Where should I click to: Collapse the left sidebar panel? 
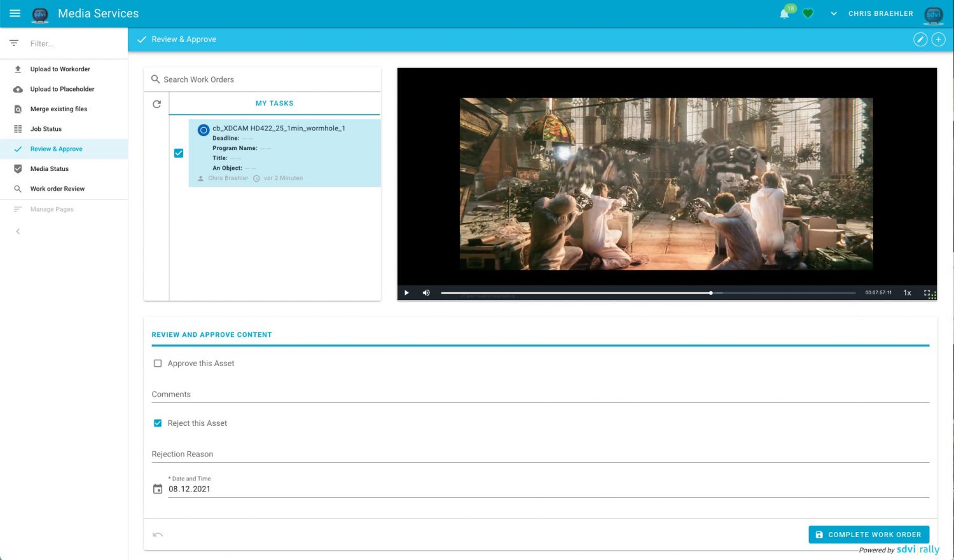point(18,231)
